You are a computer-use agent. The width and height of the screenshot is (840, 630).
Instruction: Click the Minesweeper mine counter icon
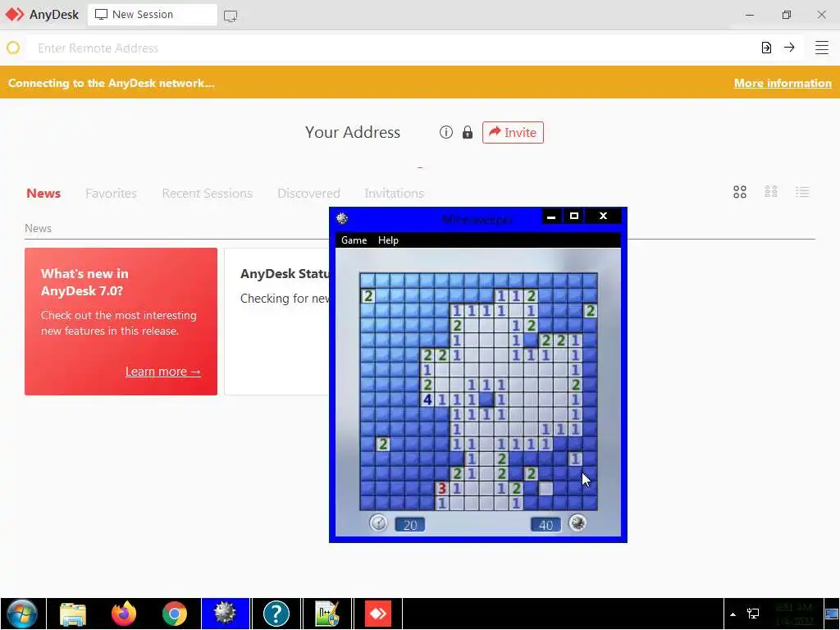tap(577, 523)
